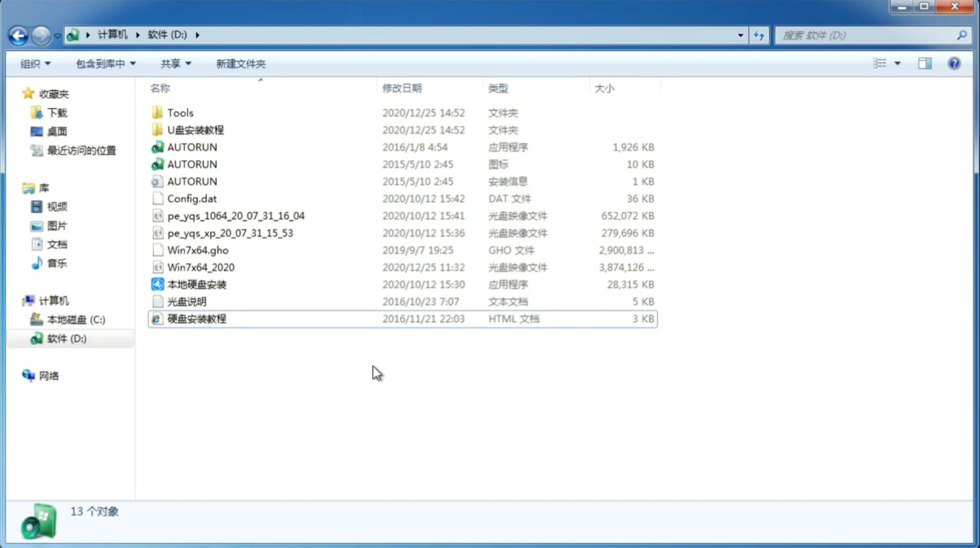Click 新建文件夹 button in toolbar
The height and width of the screenshot is (548, 980).
pyautogui.click(x=240, y=63)
